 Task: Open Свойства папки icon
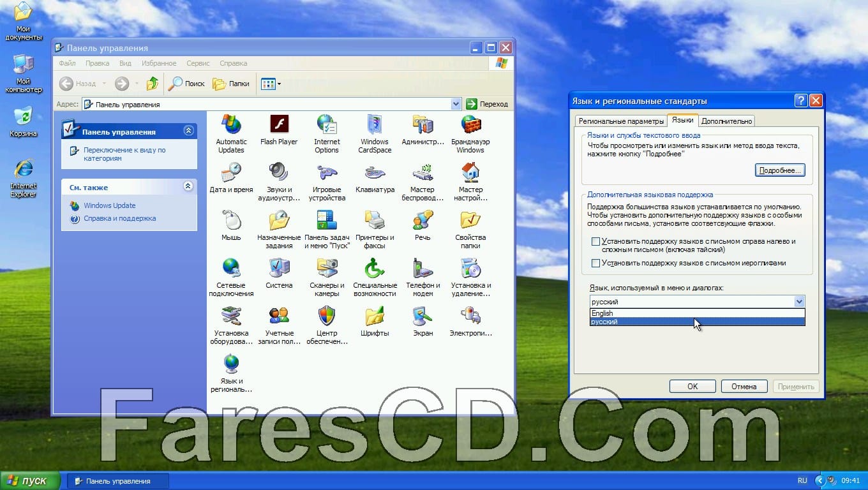coord(470,229)
